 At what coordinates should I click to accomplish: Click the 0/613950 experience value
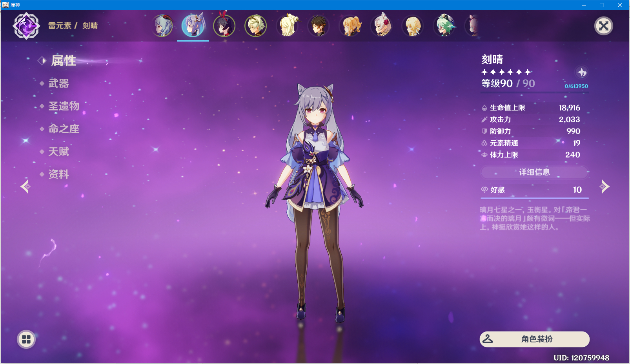point(576,86)
